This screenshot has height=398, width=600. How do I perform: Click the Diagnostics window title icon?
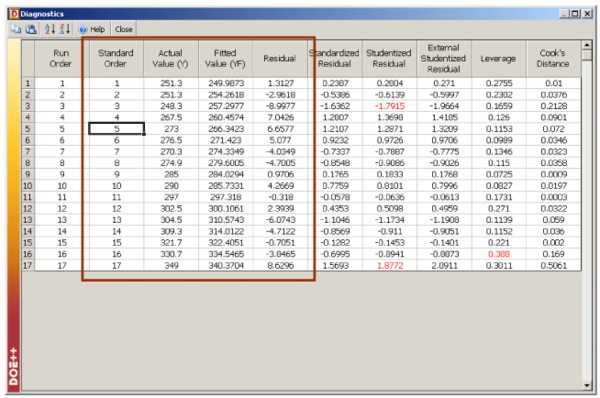pos(14,14)
